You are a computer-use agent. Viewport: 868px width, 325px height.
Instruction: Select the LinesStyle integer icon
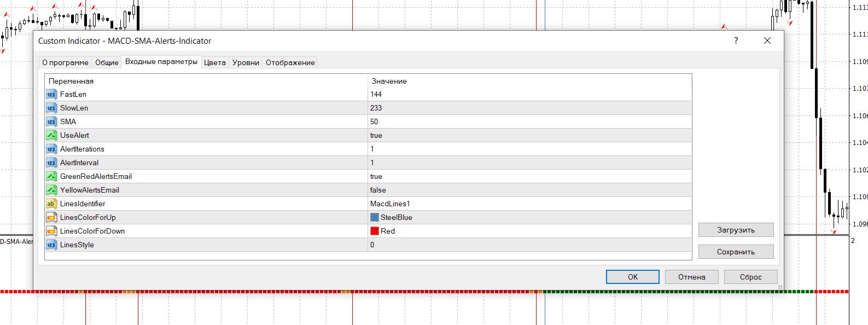[x=51, y=245]
